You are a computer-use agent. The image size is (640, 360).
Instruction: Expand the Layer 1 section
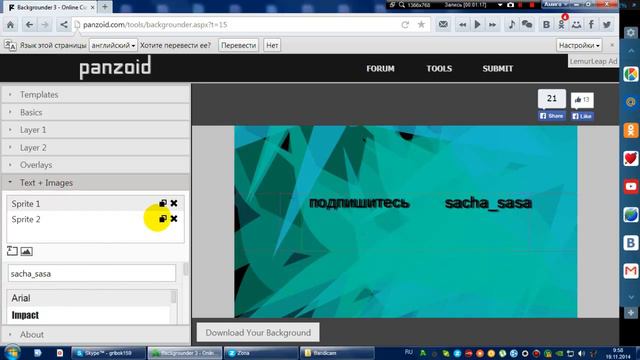click(96, 130)
